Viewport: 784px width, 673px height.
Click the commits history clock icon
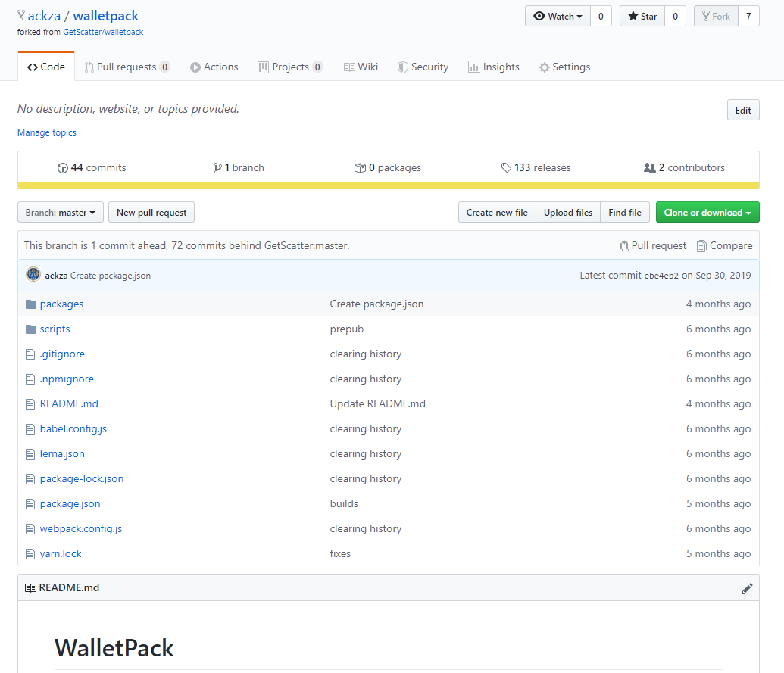pyautogui.click(x=63, y=168)
